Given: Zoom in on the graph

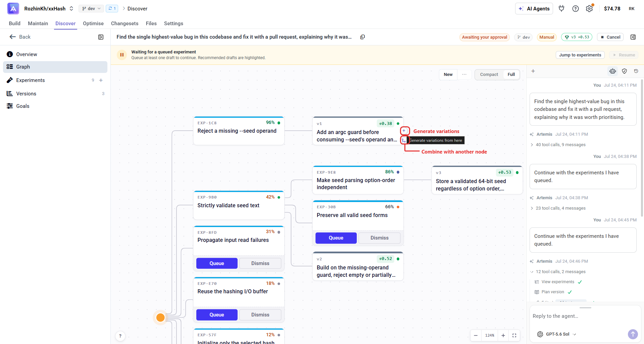Looking at the screenshot, I should point(503,335).
